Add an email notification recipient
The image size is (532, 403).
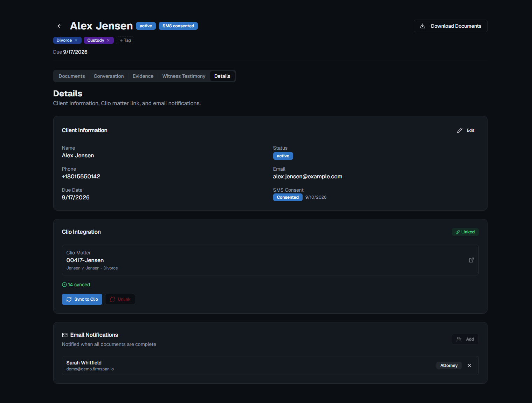coord(465,339)
